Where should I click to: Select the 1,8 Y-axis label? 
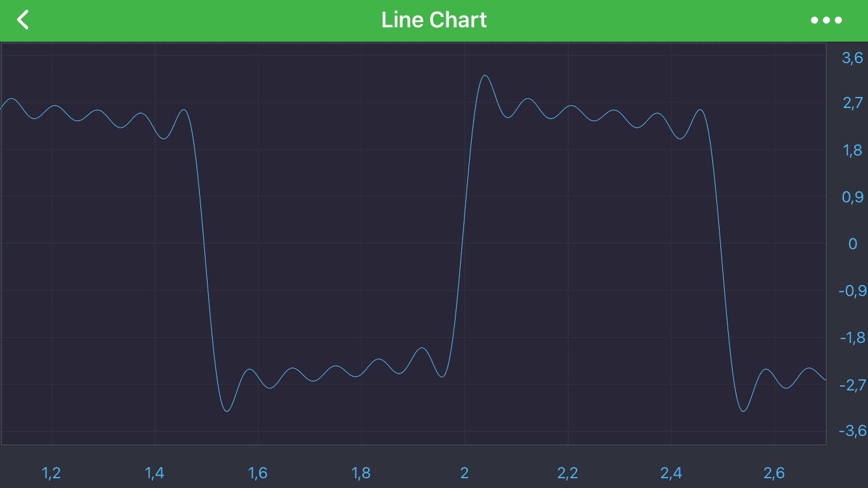pyautogui.click(x=852, y=150)
